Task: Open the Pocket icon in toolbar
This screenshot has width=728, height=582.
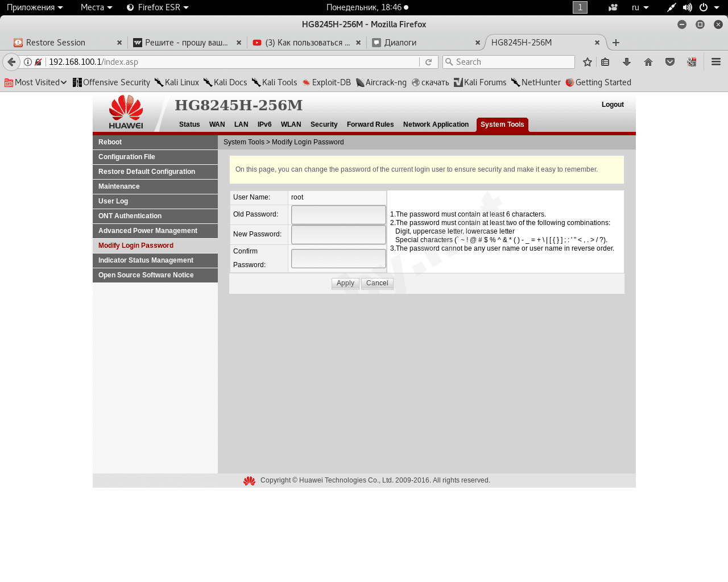Action: click(670, 62)
